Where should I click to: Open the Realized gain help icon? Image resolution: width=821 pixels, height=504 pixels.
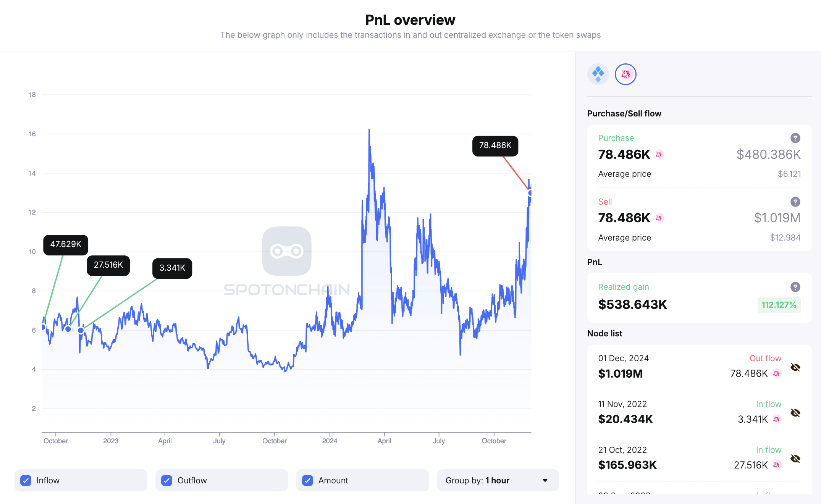coord(795,287)
